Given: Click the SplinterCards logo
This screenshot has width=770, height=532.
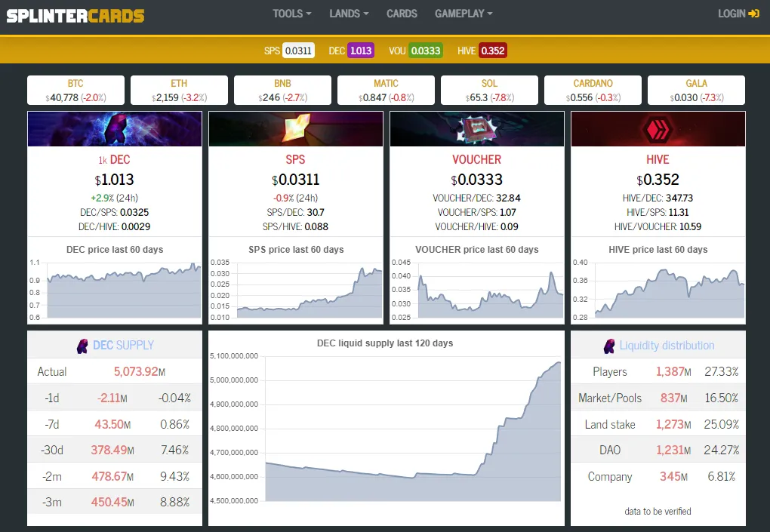Looking at the screenshot, I should click(75, 16).
